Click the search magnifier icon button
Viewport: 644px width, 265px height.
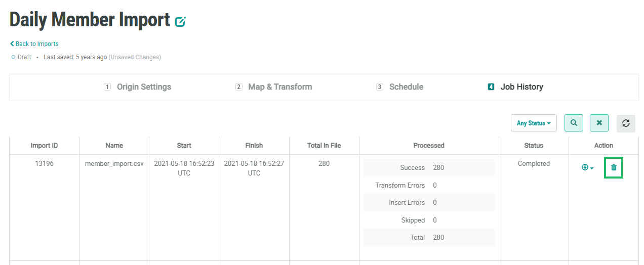(574, 123)
